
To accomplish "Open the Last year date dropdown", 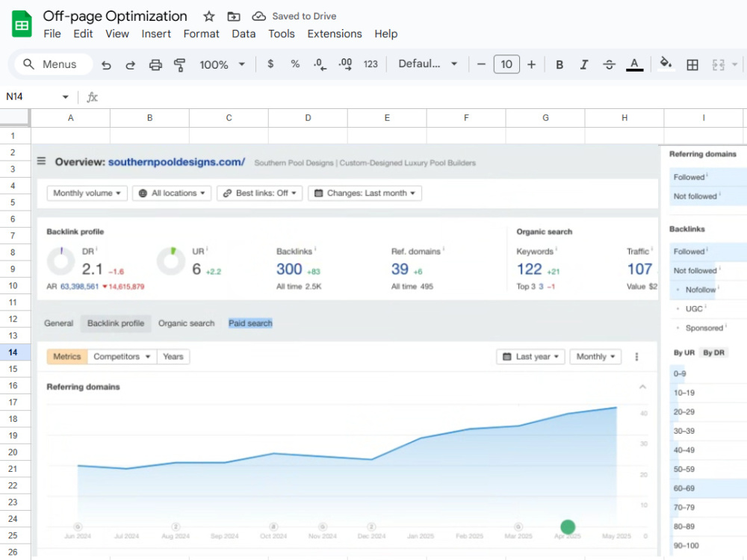I will tap(530, 357).
